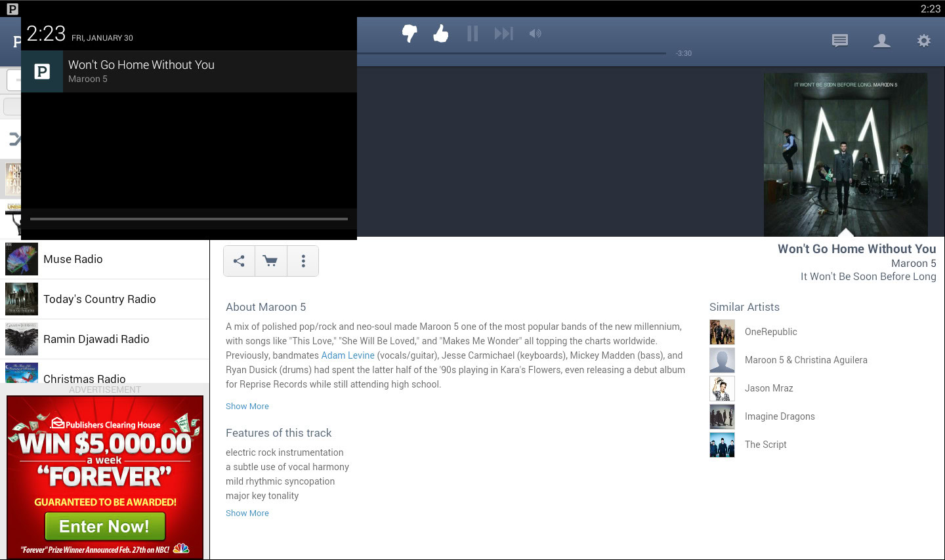Select "mild rhythmic syncopation" feature

point(280,481)
